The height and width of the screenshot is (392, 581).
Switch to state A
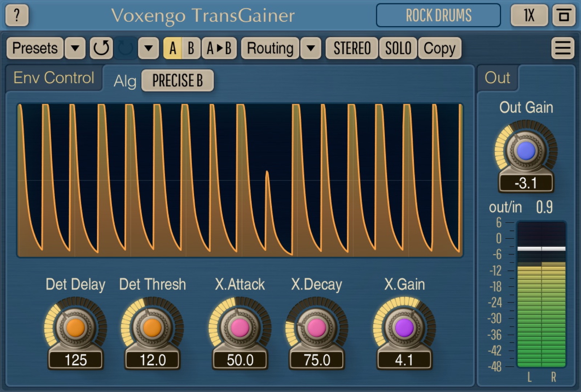pos(172,48)
